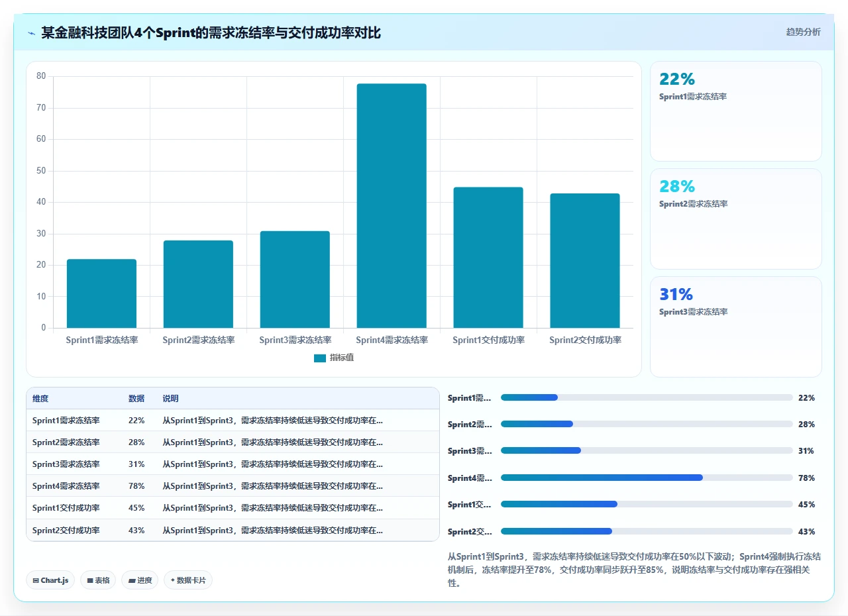Select the Sprint1交付成功率 bar in chart
Image resolution: width=848 pixels, height=616 pixels.
click(x=488, y=258)
